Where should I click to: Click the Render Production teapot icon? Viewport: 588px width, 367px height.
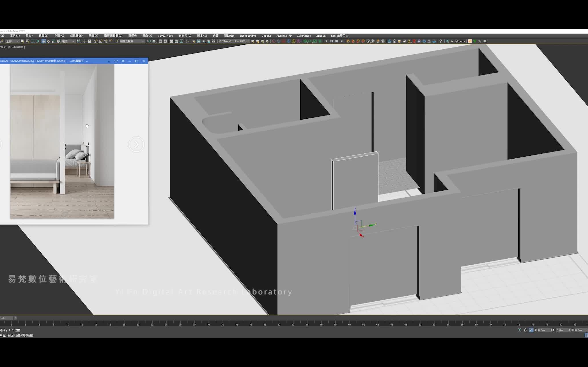[x=204, y=41]
